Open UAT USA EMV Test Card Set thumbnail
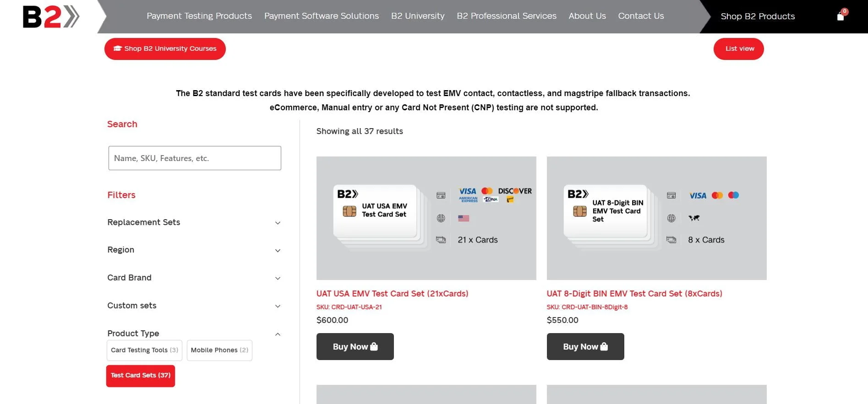This screenshot has height=404, width=868. (x=426, y=218)
